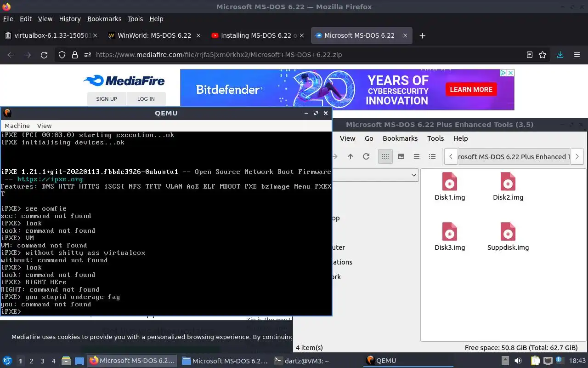Image resolution: width=588 pixels, height=368 pixels.
Task: Click MediaFire LOG IN button
Action: tap(146, 99)
